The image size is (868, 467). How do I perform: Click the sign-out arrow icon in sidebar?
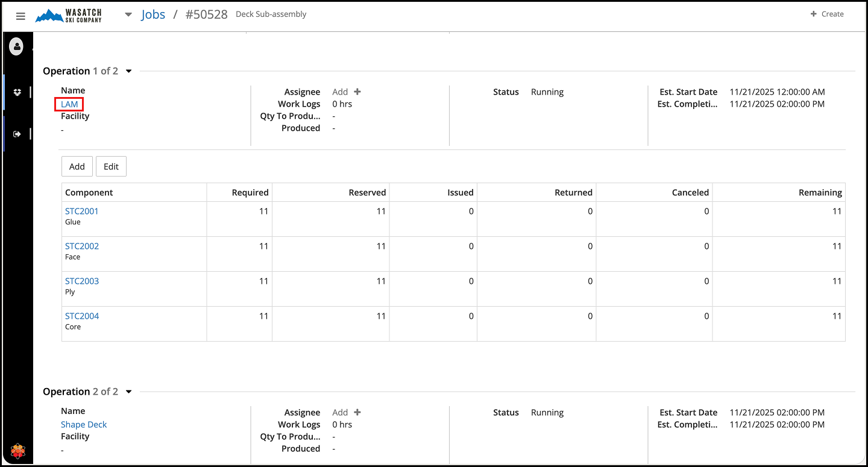coord(17,134)
